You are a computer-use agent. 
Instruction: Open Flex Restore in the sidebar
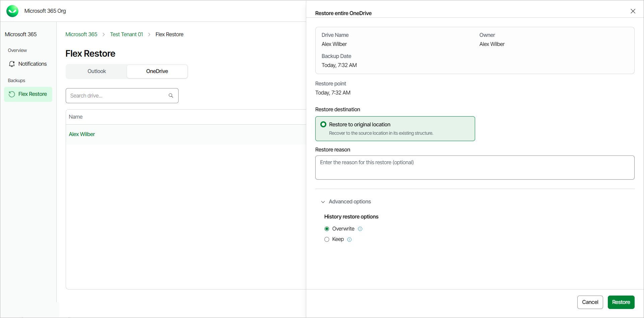(28, 94)
